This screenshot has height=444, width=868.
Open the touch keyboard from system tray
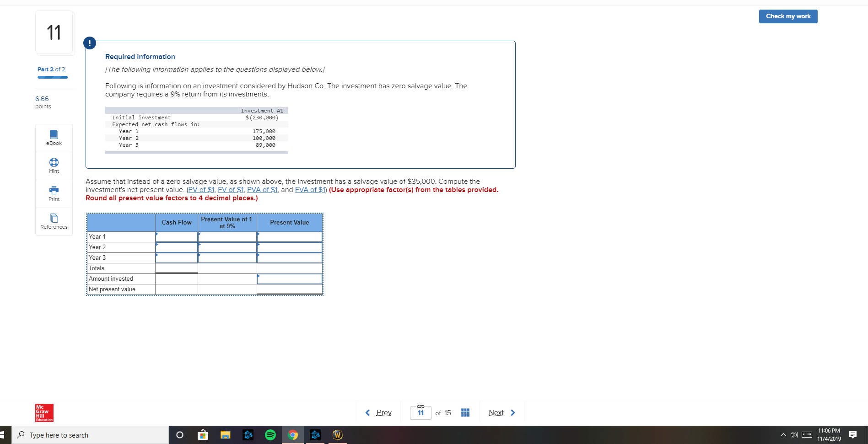[806, 435]
